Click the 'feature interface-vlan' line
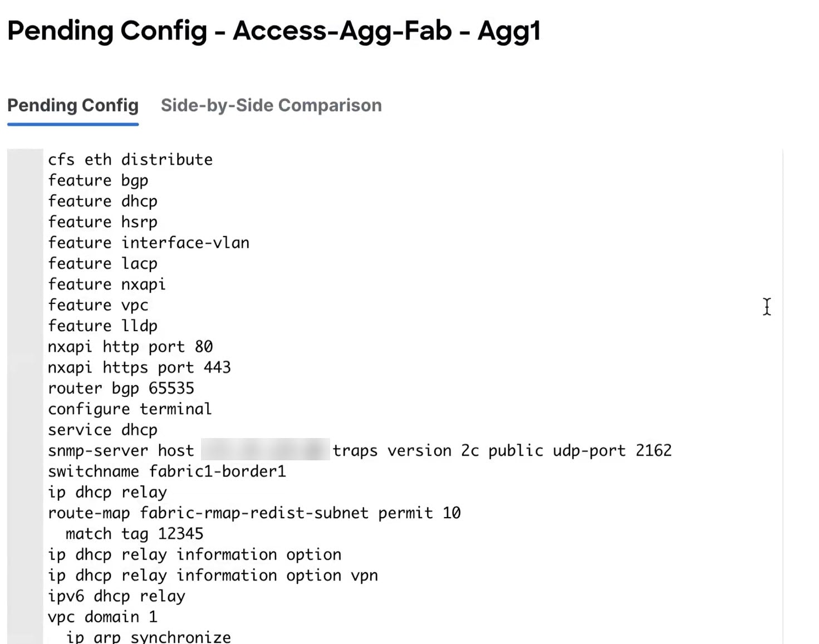This screenshot has height=644, width=819. coord(149,243)
